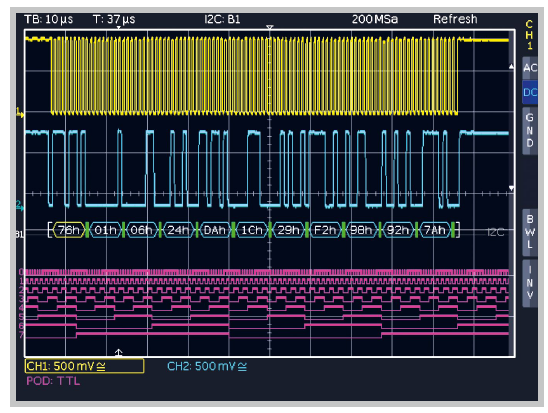This screenshot has height=413, width=548.
Task: Toggle the BWL bandwidth limit softkey
Action: point(530,232)
